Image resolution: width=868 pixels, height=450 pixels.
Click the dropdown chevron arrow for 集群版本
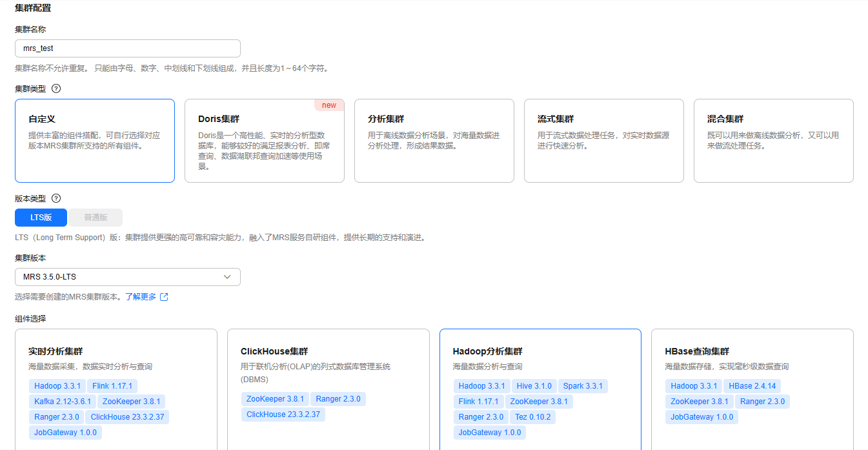227,277
